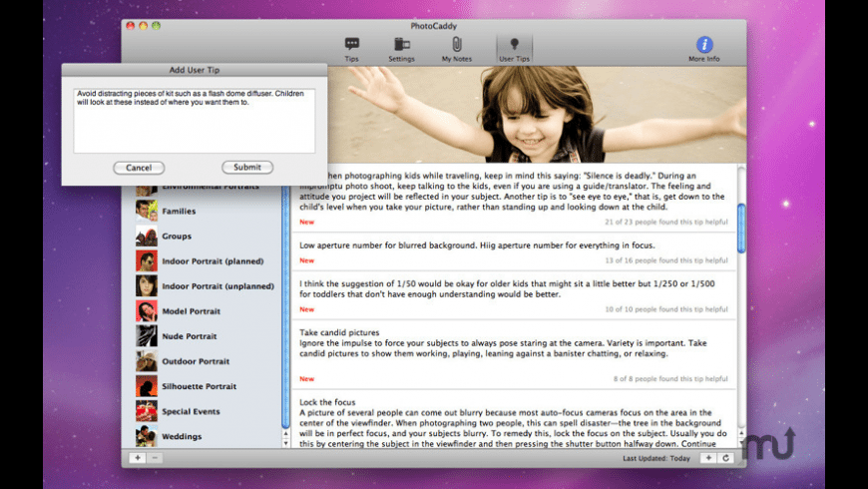The width and height of the screenshot is (868, 489).
Task: Select the Groups category thumbnail
Action: tap(146, 236)
